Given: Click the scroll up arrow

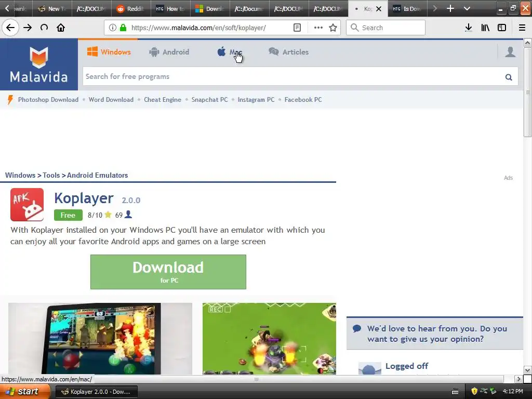Looking at the screenshot, I should coord(527,43).
